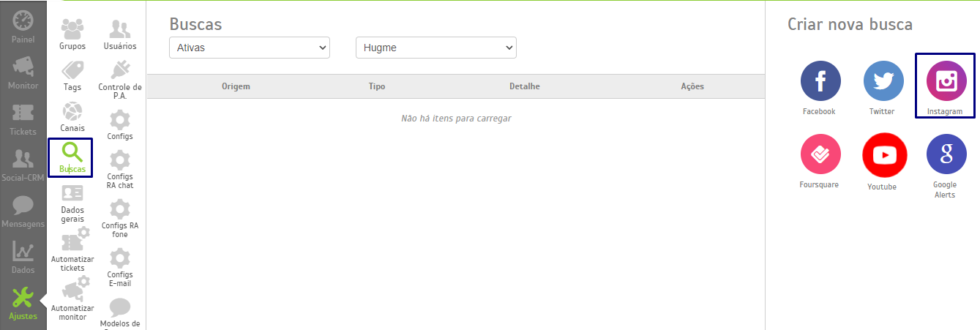The width and height of the screenshot is (980, 330).
Task: Create a new Instagram search
Action: [946, 80]
